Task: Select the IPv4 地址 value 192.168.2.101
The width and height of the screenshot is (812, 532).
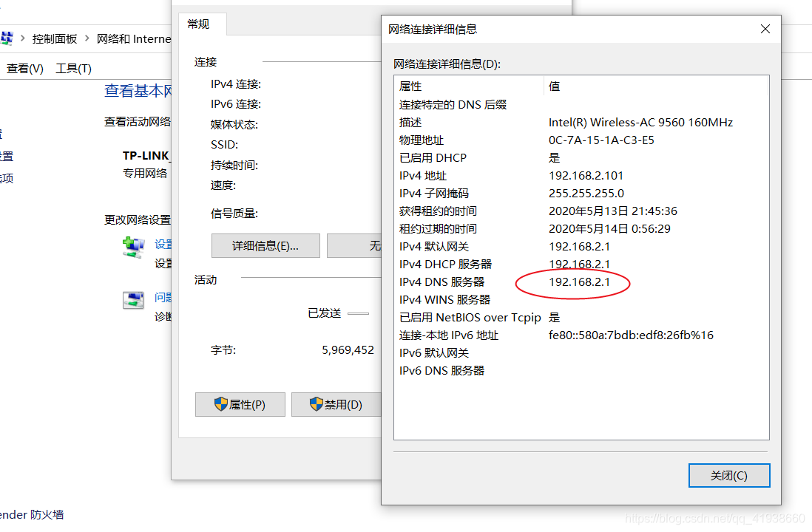Action: click(x=586, y=175)
